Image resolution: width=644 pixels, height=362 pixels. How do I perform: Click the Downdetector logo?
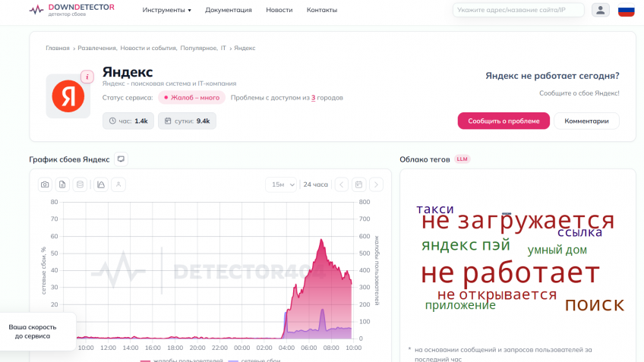coord(72,10)
